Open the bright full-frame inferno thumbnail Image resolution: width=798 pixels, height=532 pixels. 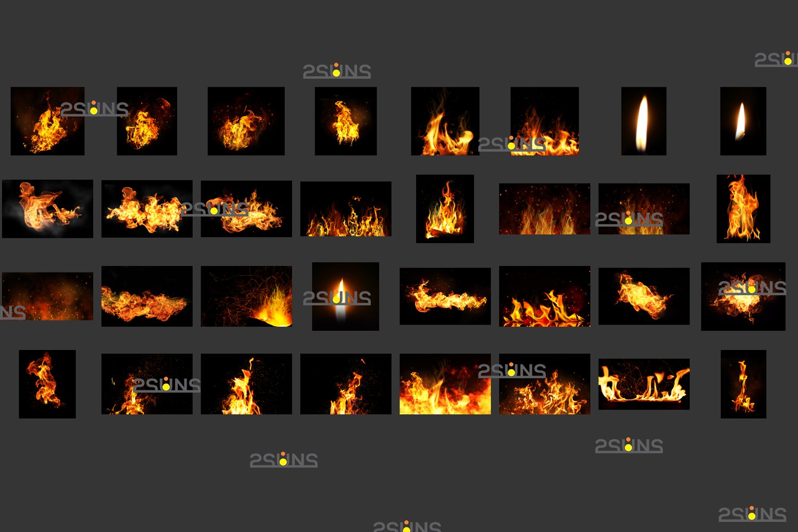tap(445, 384)
